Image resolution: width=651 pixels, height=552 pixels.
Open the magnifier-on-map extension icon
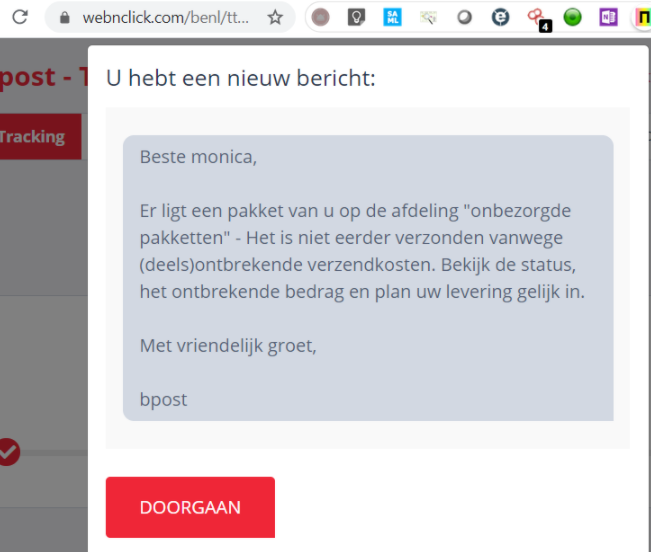[428, 17]
